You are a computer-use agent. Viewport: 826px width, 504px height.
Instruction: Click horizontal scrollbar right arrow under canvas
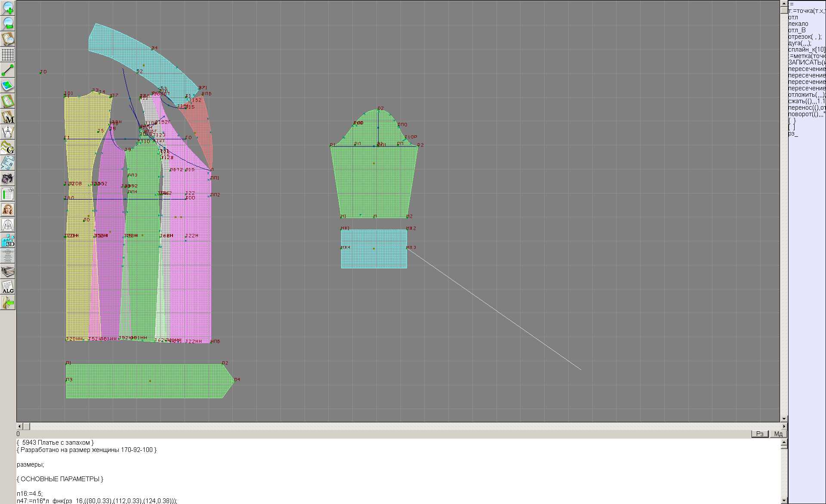(784, 426)
